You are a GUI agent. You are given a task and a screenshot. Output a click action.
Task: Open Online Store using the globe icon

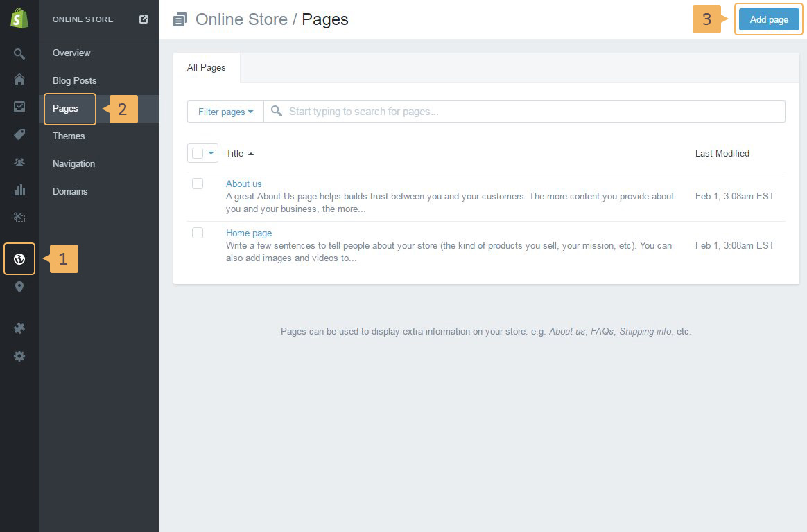point(19,259)
